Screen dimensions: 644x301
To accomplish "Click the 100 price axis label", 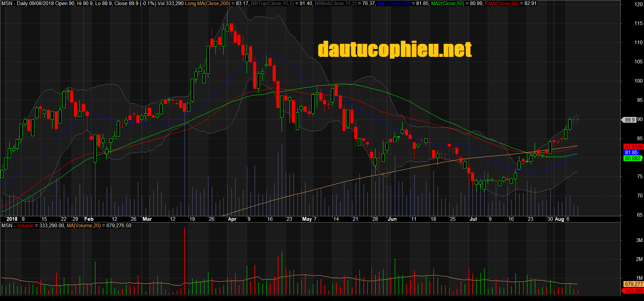I will coord(639,81).
